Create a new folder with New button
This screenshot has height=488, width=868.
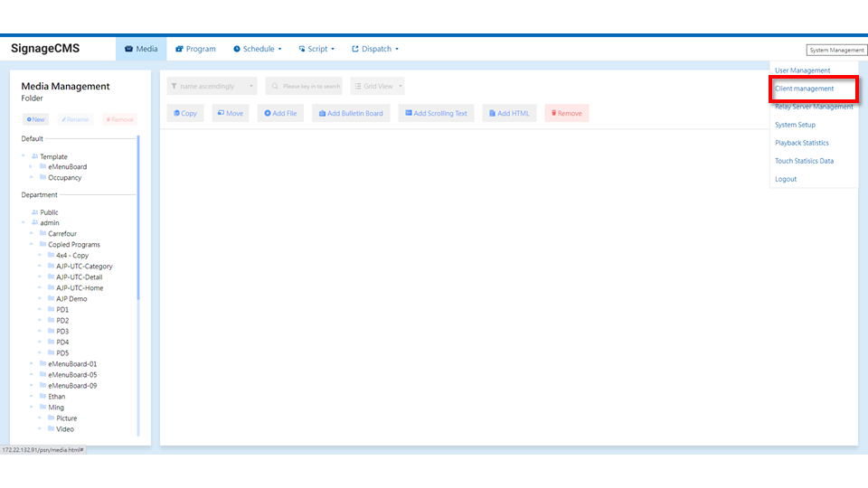36,119
